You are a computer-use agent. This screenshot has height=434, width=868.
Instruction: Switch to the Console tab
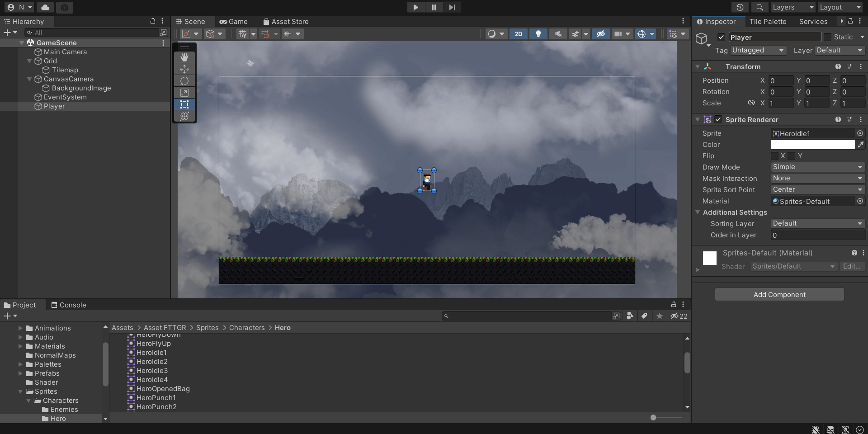(x=69, y=305)
